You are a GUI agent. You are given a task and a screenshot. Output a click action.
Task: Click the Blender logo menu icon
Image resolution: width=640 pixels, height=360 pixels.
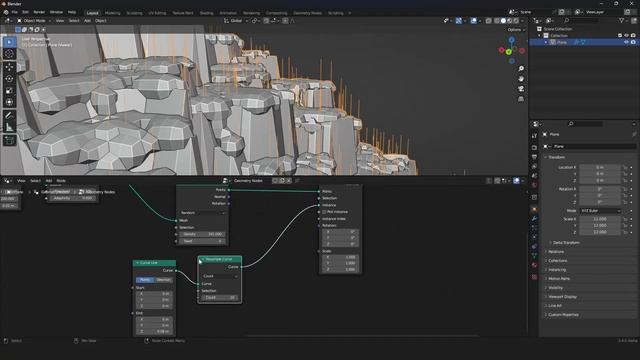(x=6, y=12)
